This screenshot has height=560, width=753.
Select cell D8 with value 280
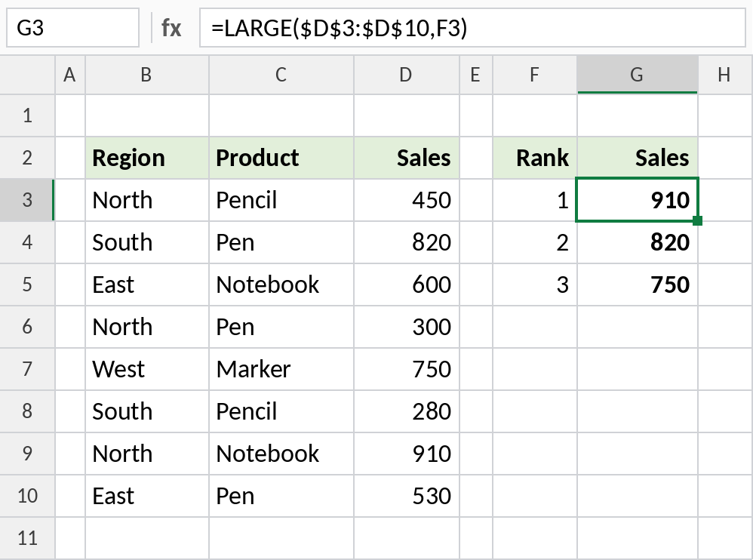coord(407,411)
